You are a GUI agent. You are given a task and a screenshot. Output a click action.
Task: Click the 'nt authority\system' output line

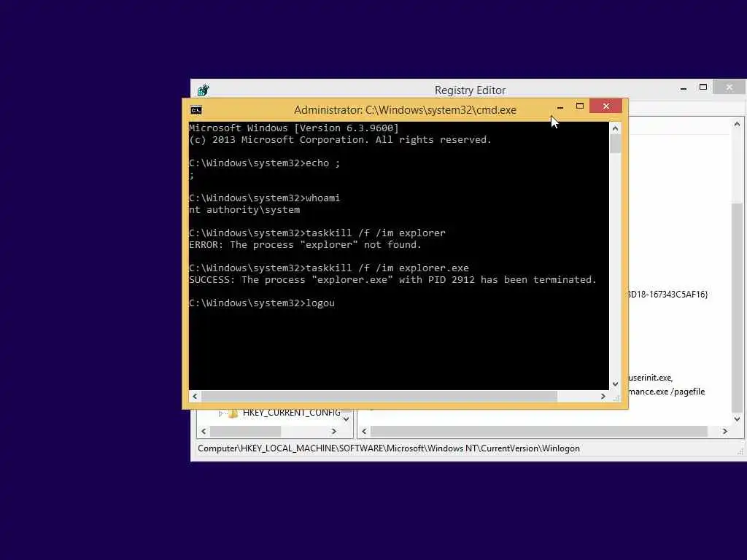click(245, 210)
